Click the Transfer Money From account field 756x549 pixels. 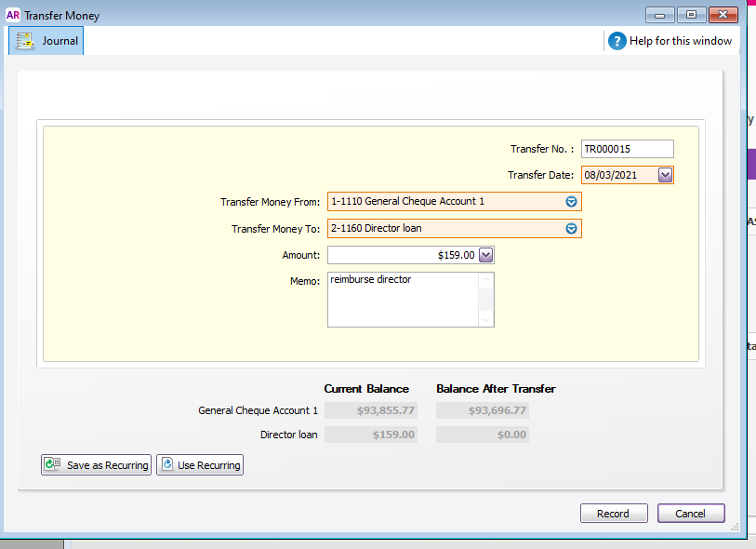tap(444, 202)
